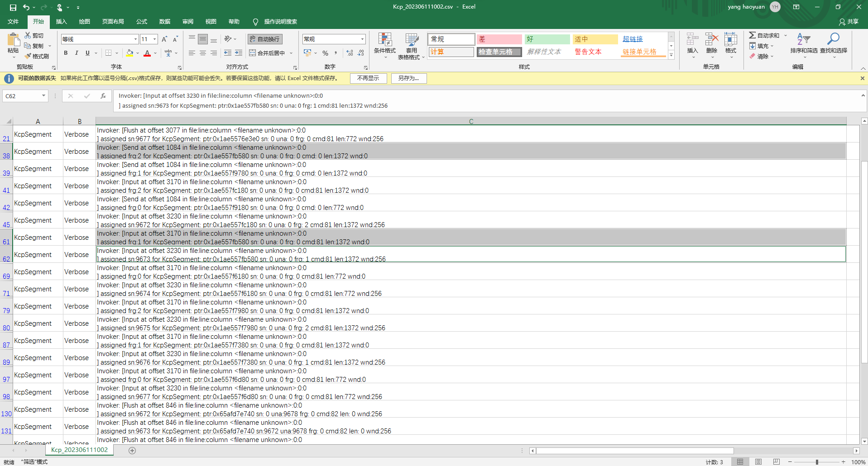Toggle bold formatting
The height and width of the screenshot is (466, 868).
click(x=65, y=53)
